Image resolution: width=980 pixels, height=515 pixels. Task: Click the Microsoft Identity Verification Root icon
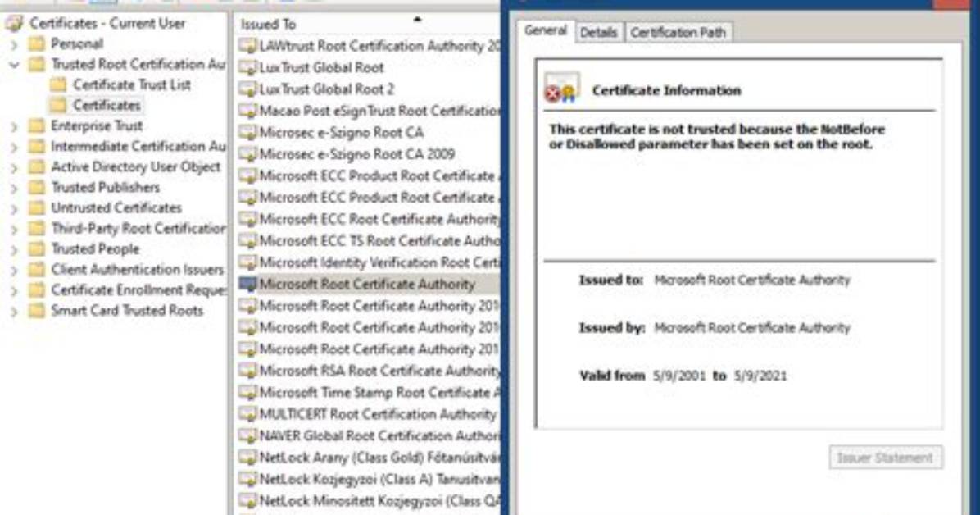247,262
